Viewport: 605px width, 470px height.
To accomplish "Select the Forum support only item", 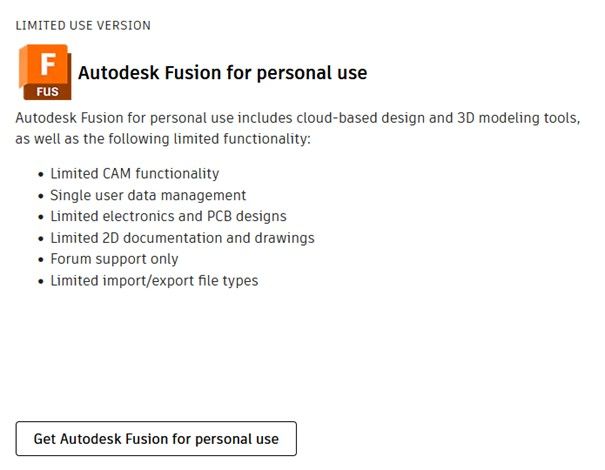I will click(x=114, y=259).
